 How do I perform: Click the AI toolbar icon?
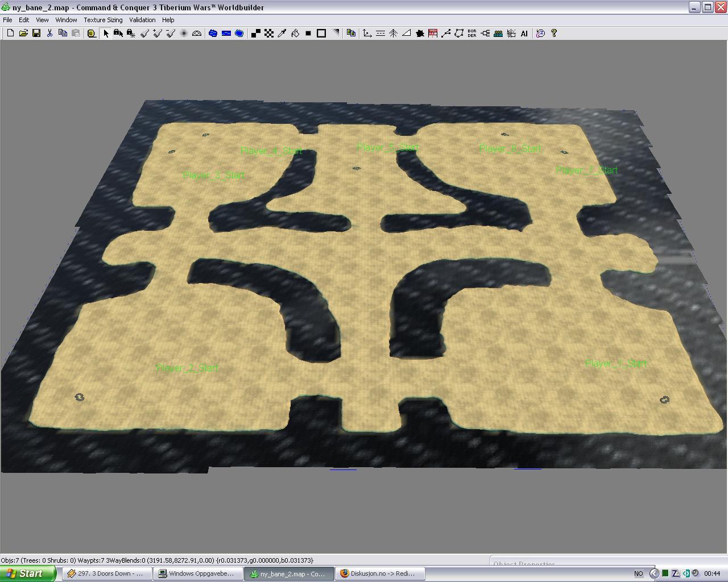pyautogui.click(x=524, y=34)
